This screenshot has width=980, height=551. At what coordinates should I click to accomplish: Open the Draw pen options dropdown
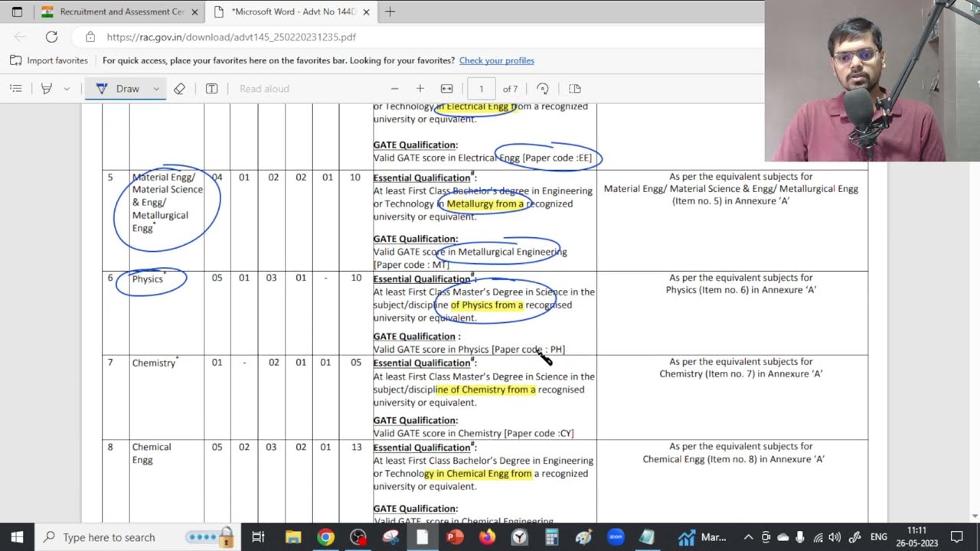pyautogui.click(x=156, y=89)
